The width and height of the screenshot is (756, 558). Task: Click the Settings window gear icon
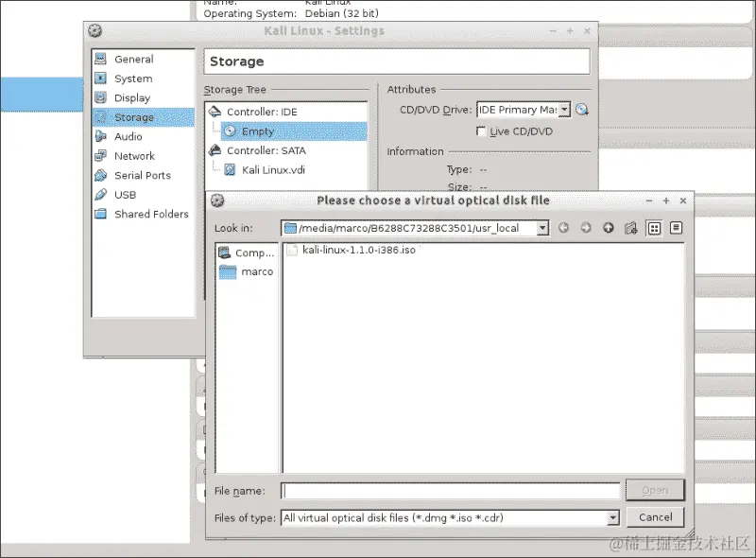(95, 30)
